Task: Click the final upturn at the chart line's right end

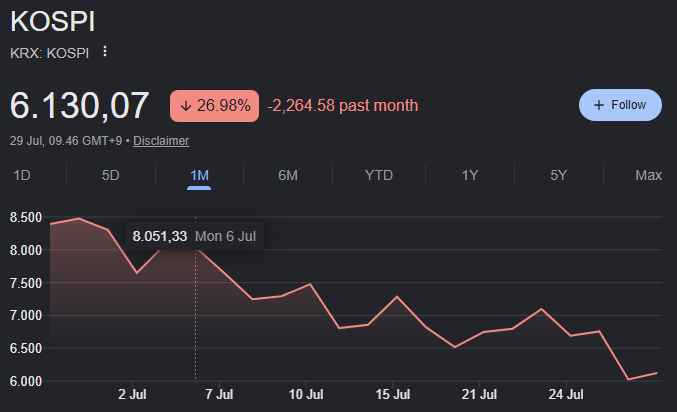Action: pos(642,376)
